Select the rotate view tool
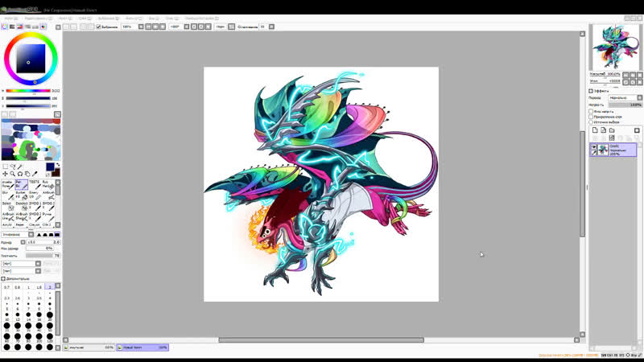644x362 pixels. (x=20, y=174)
